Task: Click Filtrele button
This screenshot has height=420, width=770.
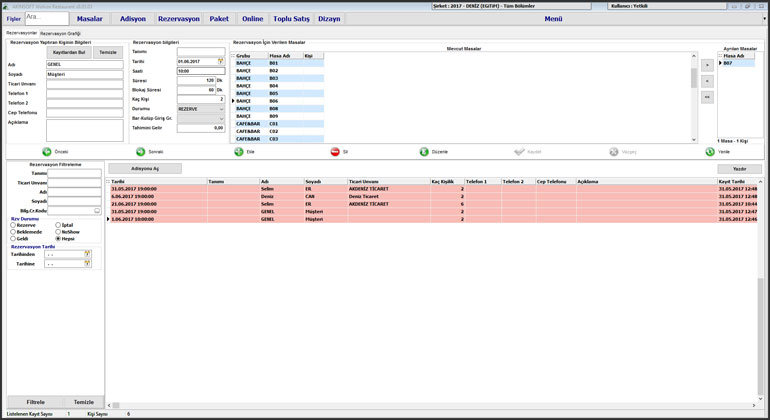Action: 35,402
